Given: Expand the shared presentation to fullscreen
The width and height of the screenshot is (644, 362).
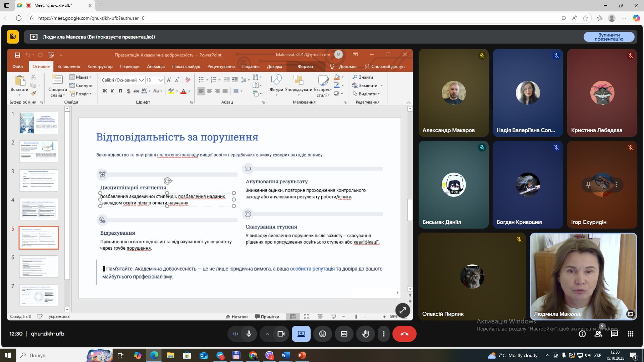Looking at the screenshot, I should [402, 310].
